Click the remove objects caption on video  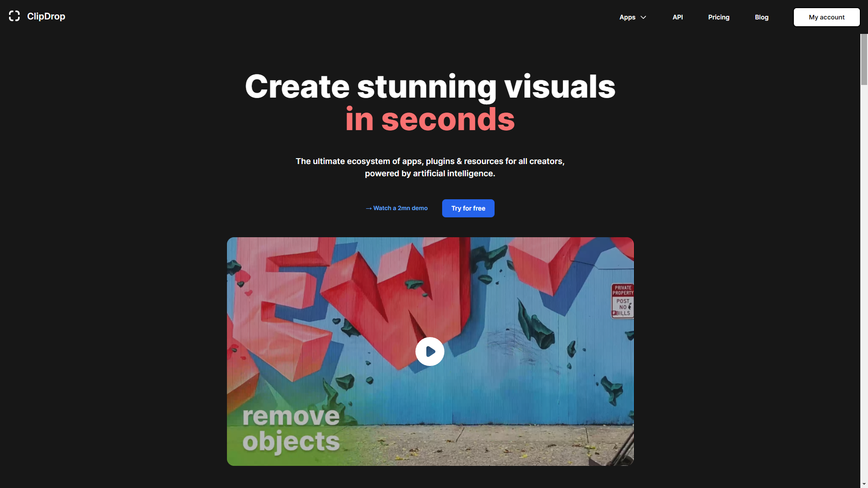coord(291,428)
